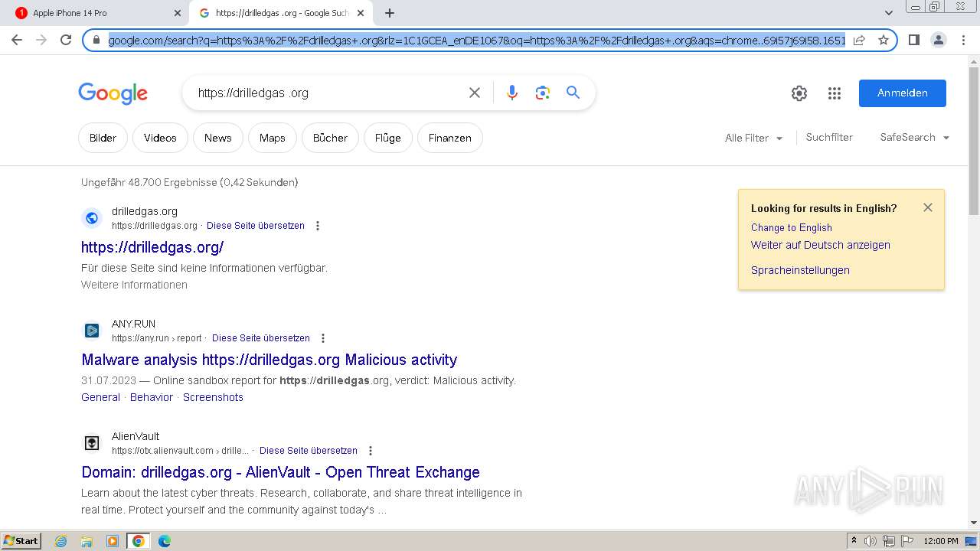Translate the ANY.RUN result page
Viewport: 980px width, 551px height.
pos(261,338)
